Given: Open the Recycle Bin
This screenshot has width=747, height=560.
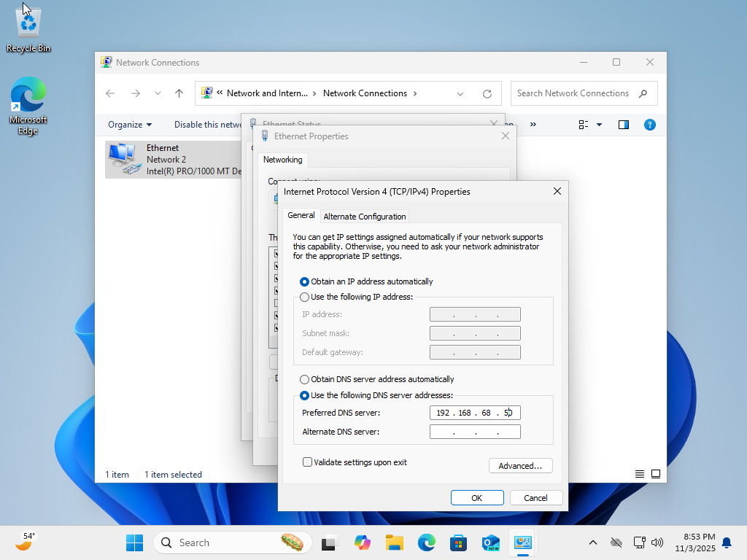Looking at the screenshot, I should click(x=28, y=22).
